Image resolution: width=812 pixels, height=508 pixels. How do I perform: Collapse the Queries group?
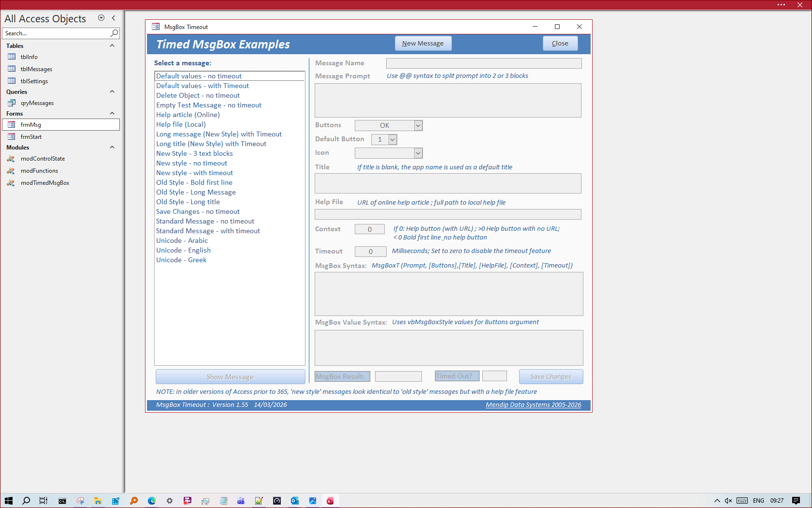[112, 91]
